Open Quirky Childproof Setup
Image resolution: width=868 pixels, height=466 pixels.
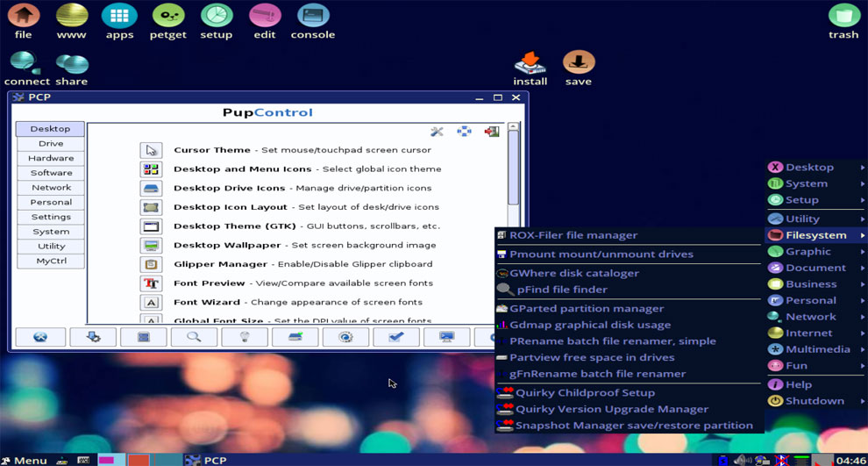629,393
